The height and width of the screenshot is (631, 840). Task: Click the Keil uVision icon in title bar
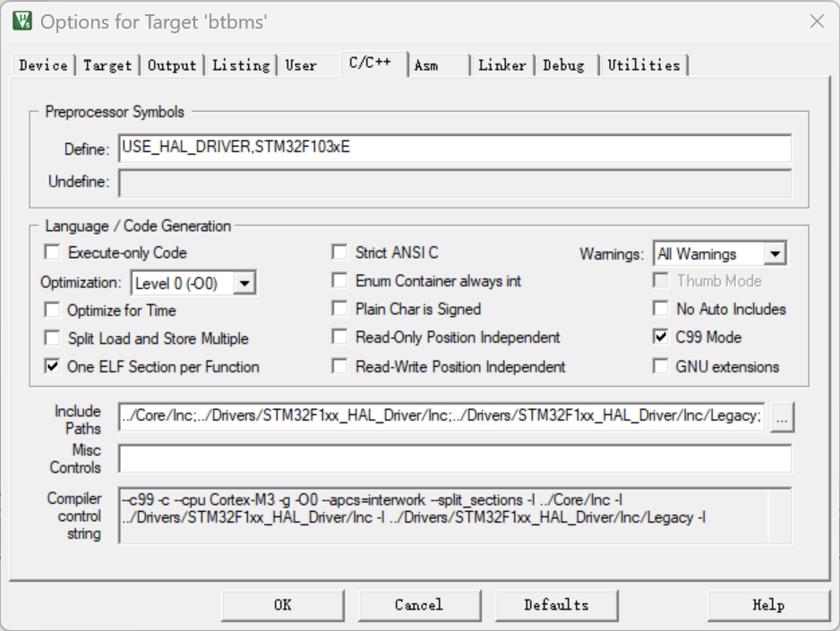(x=22, y=21)
